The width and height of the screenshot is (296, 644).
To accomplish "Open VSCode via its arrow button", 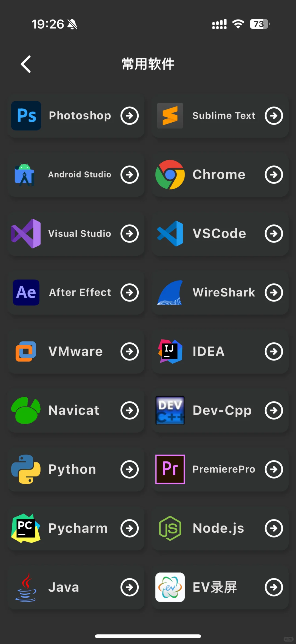I will pyautogui.click(x=274, y=233).
